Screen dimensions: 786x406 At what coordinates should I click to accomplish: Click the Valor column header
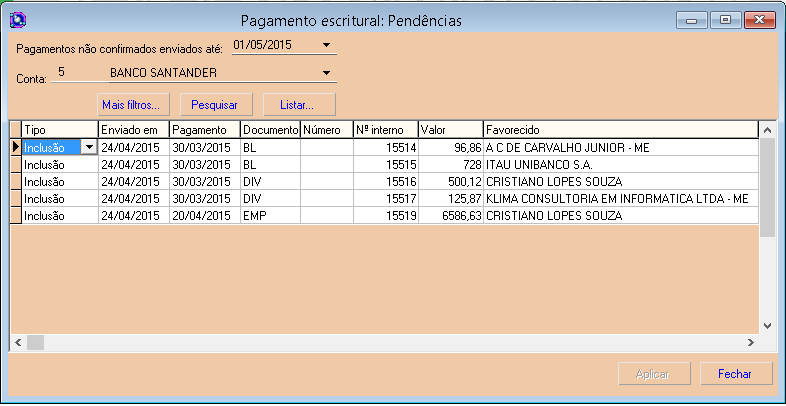[451, 130]
